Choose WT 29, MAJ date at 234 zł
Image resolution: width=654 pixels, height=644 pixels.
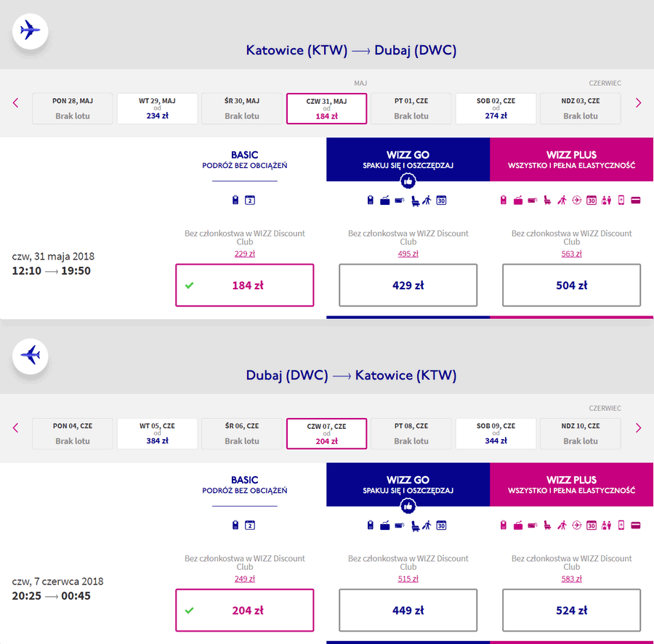157,108
